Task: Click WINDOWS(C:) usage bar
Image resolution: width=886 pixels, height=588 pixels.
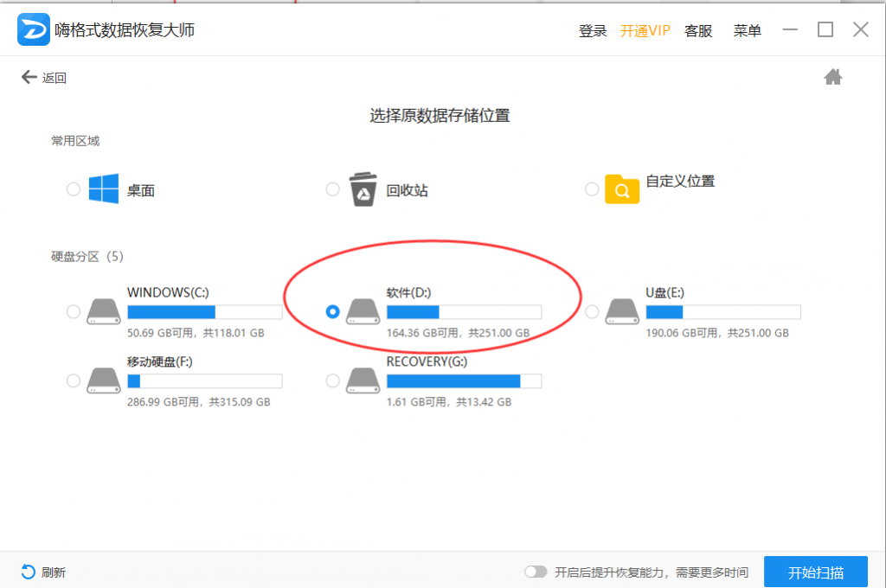Action: tap(204, 312)
